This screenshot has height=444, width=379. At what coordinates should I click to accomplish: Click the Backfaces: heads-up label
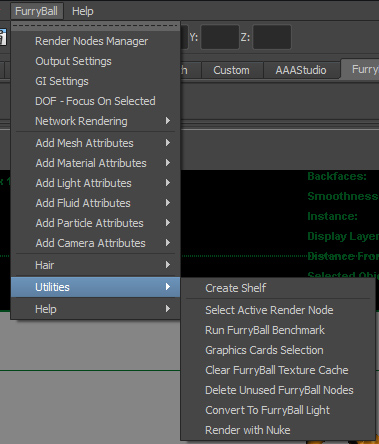(337, 176)
